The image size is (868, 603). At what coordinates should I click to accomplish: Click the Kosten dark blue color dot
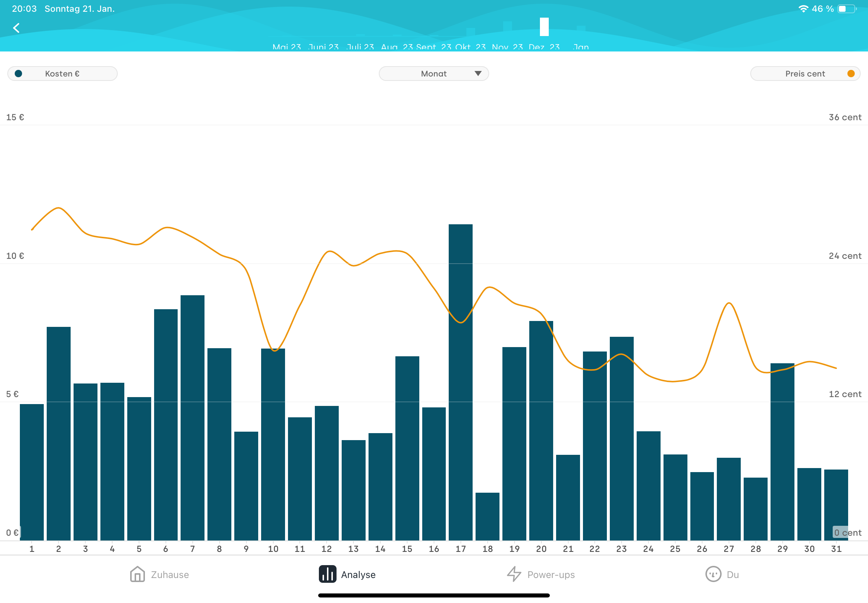pyautogui.click(x=18, y=74)
